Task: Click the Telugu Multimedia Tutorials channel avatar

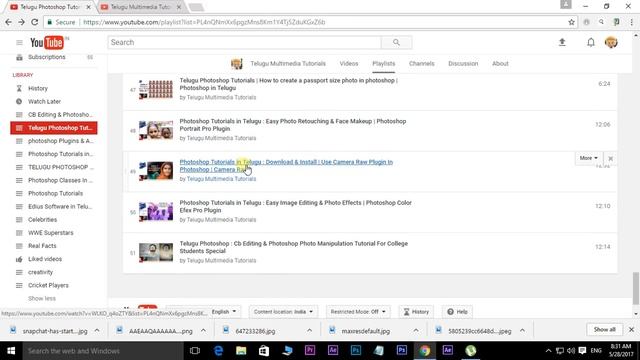Action: pyautogui.click(x=237, y=64)
